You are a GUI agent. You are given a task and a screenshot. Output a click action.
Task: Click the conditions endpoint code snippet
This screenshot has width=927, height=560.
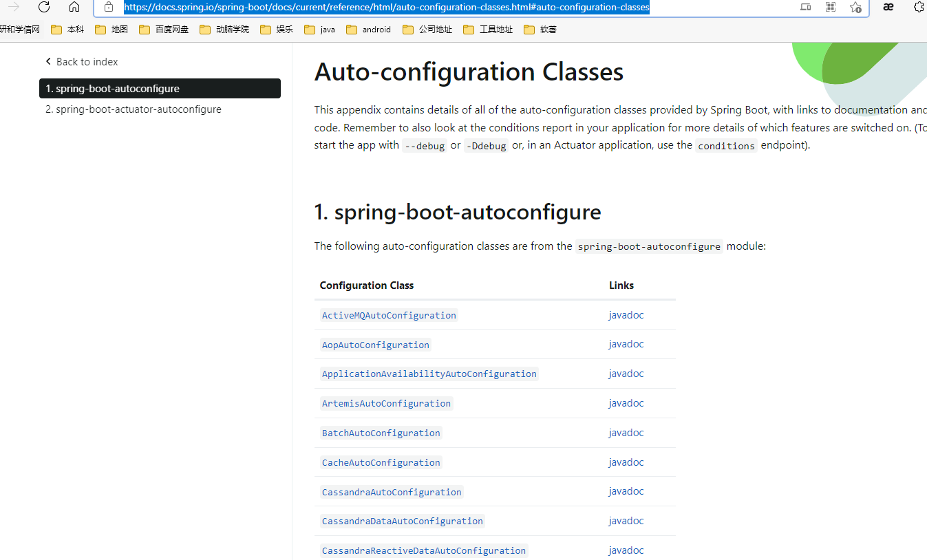[x=727, y=146]
